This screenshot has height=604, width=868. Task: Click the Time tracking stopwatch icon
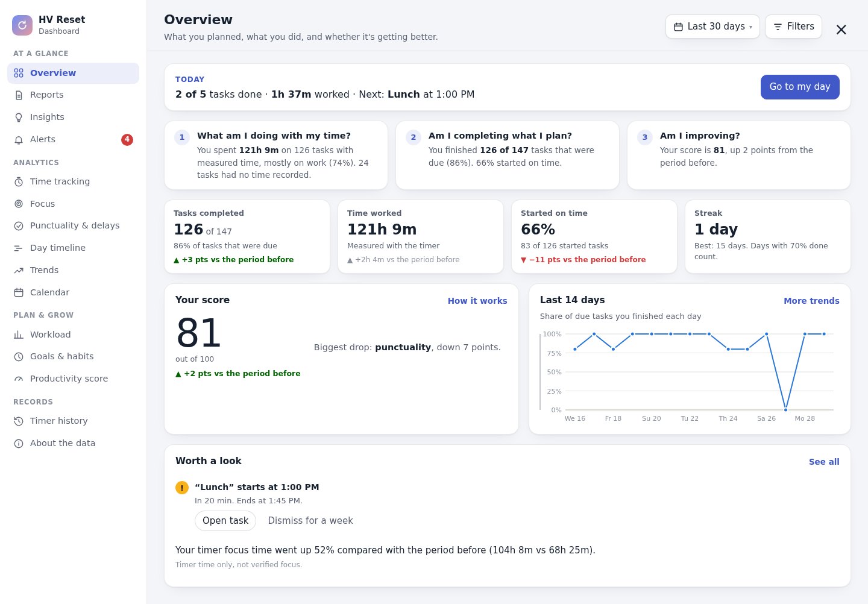tap(19, 182)
